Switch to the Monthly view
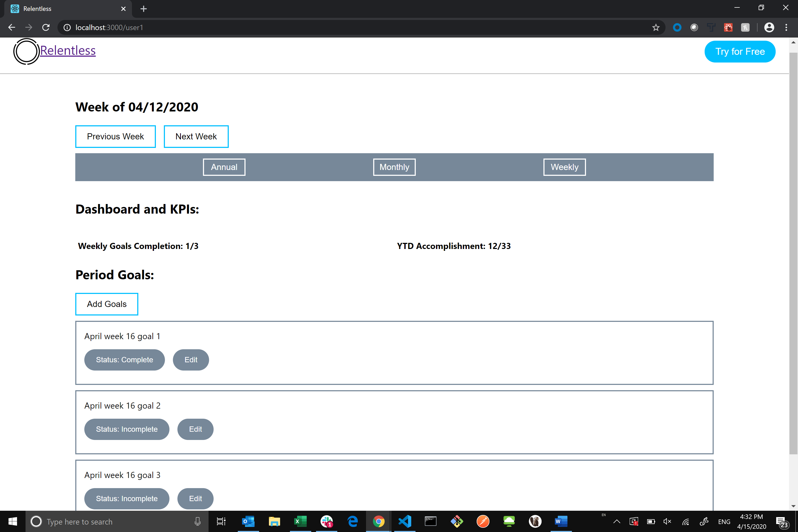 coord(394,167)
